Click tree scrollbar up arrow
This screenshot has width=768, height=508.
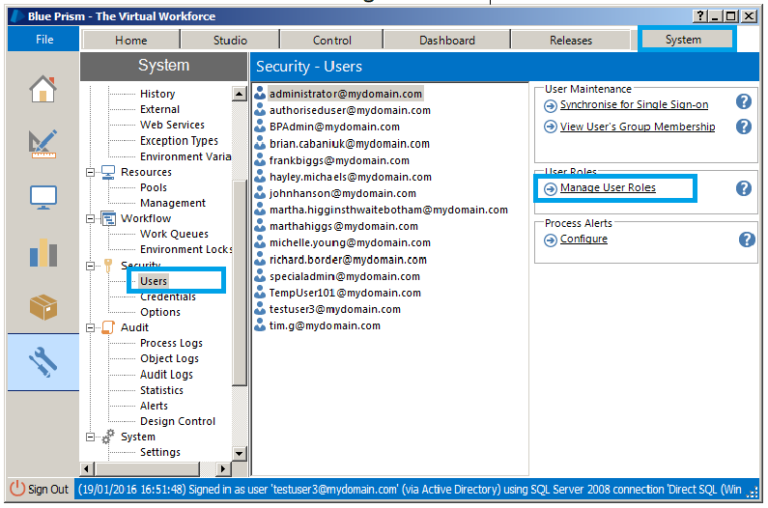[x=239, y=94]
